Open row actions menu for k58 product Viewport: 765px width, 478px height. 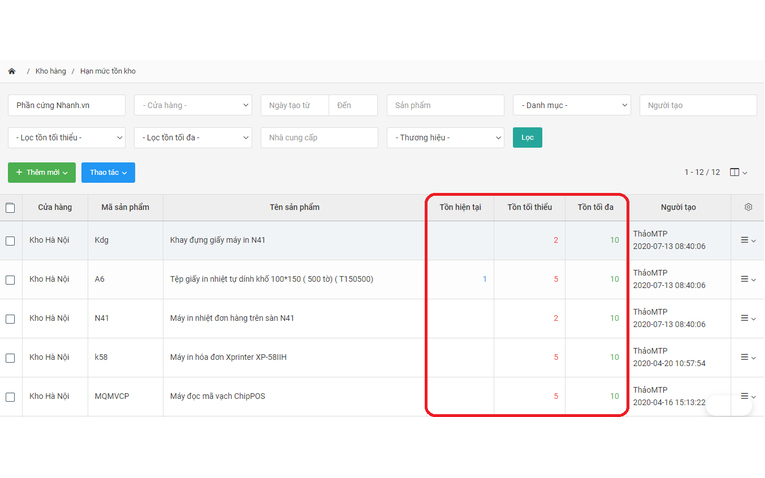748,357
